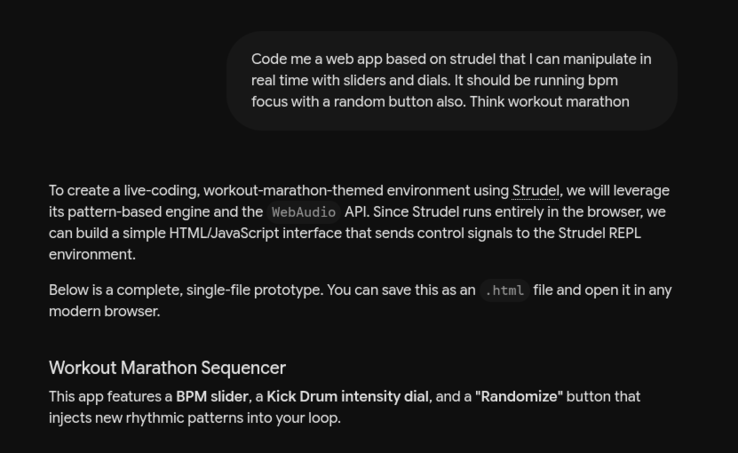Click the .html inline code chip
This screenshot has height=453, width=738.
[x=505, y=290]
